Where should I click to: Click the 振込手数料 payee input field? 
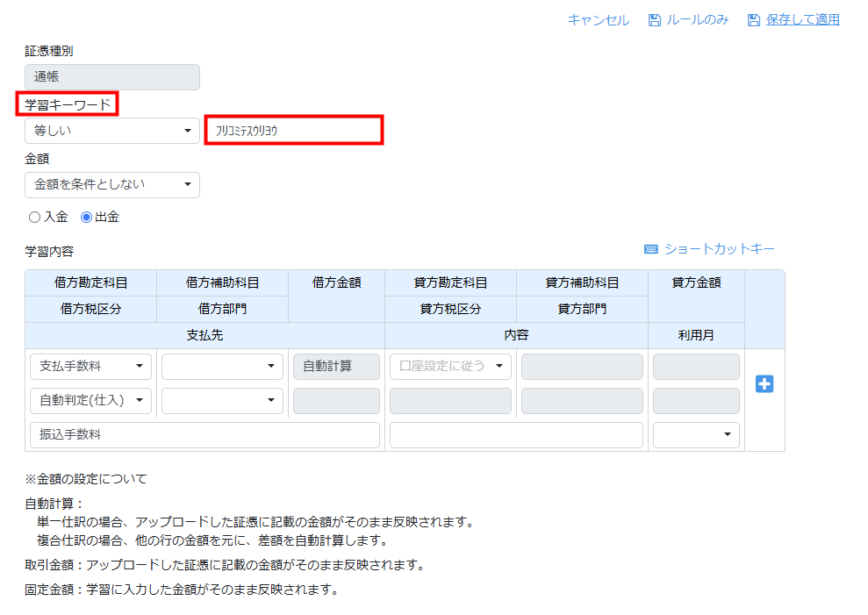point(204,434)
